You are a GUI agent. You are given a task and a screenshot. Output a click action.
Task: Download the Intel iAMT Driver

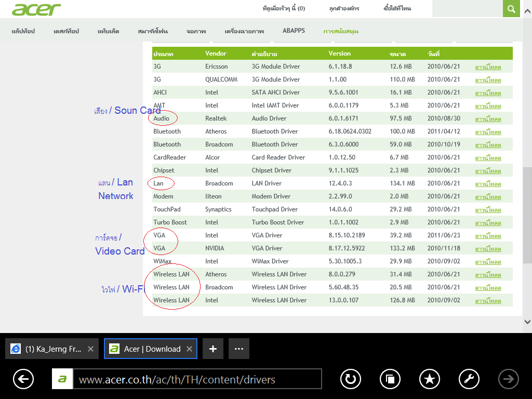[x=488, y=106]
